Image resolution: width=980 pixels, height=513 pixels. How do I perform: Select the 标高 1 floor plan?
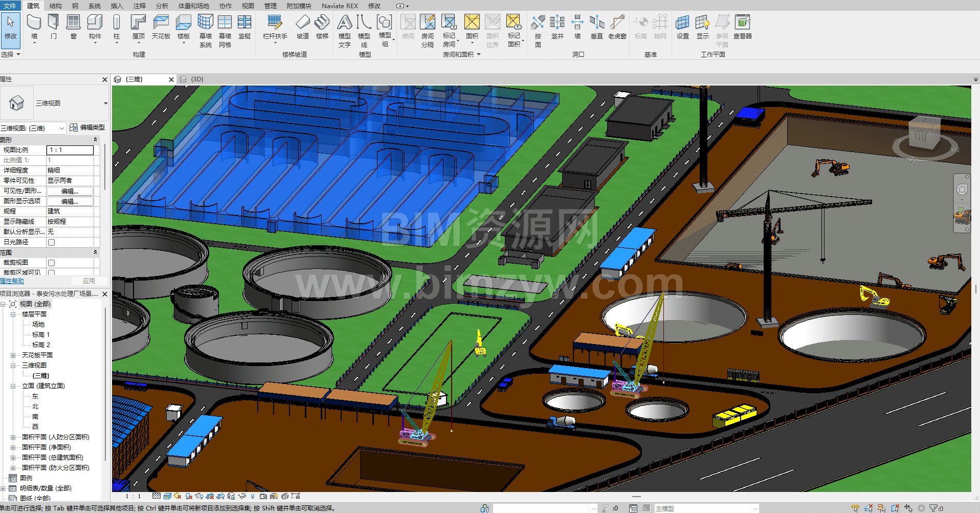[x=41, y=335]
